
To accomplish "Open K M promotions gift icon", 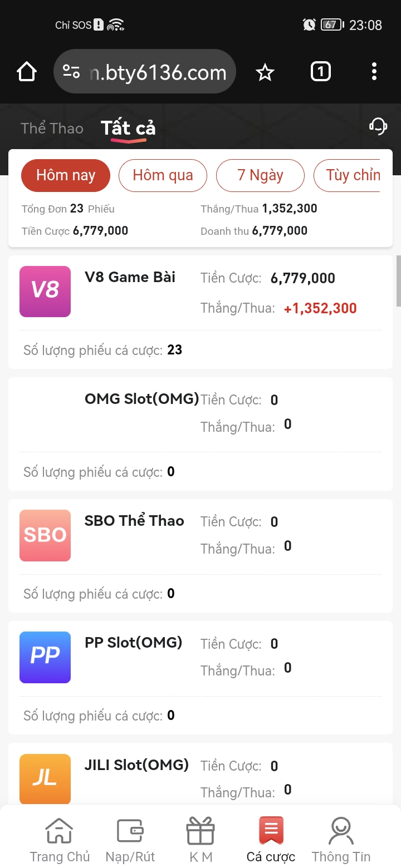I will (x=200, y=840).
